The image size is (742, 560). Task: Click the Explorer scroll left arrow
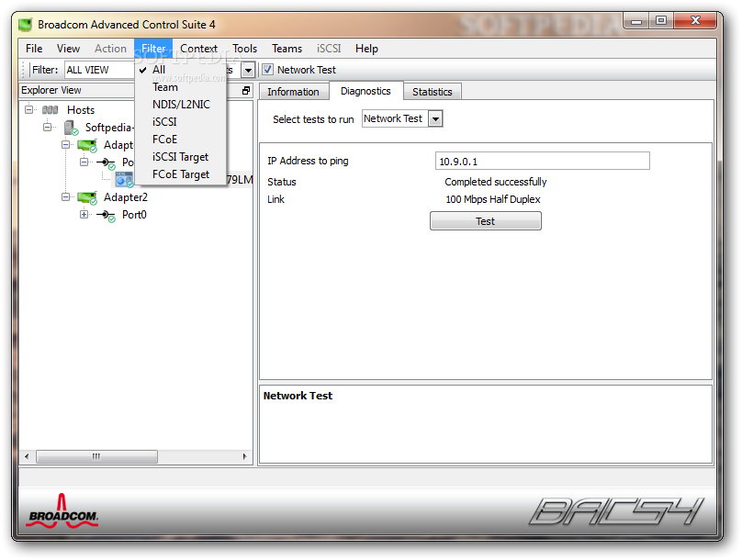[x=27, y=457]
